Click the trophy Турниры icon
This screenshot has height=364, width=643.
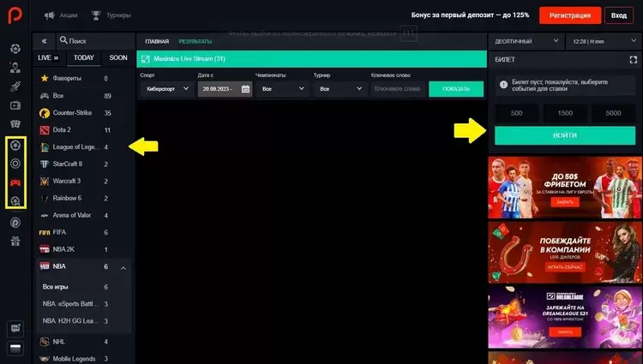(96, 15)
